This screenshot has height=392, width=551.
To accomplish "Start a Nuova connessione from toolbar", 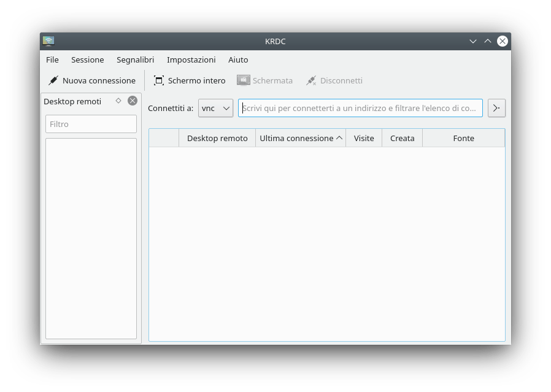I will 92,80.
